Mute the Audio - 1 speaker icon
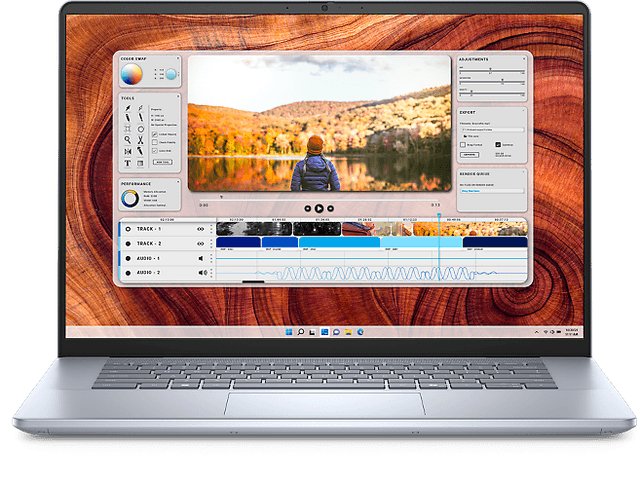Viewport: 640px width, 487px height. pyautogui.click(x=201, y=258)
